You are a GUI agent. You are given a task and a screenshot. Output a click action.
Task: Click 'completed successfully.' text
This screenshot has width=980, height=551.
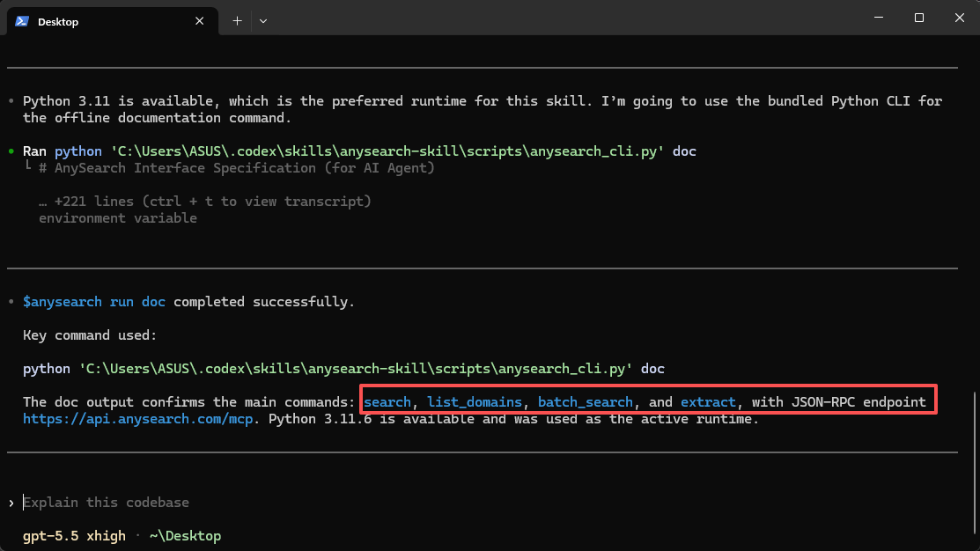coord(264,302)
